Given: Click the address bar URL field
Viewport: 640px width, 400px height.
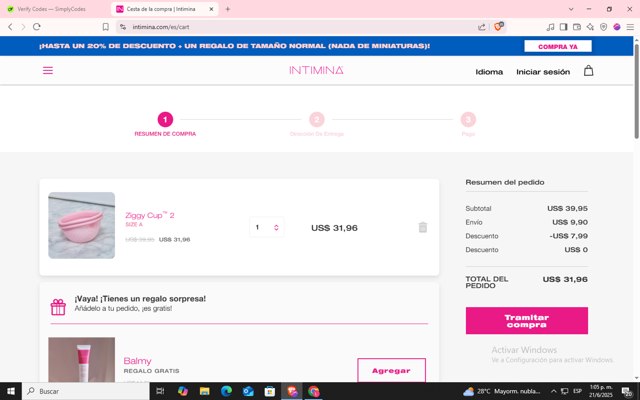Looking at the screenshot, I should click(x=302, y=27).
